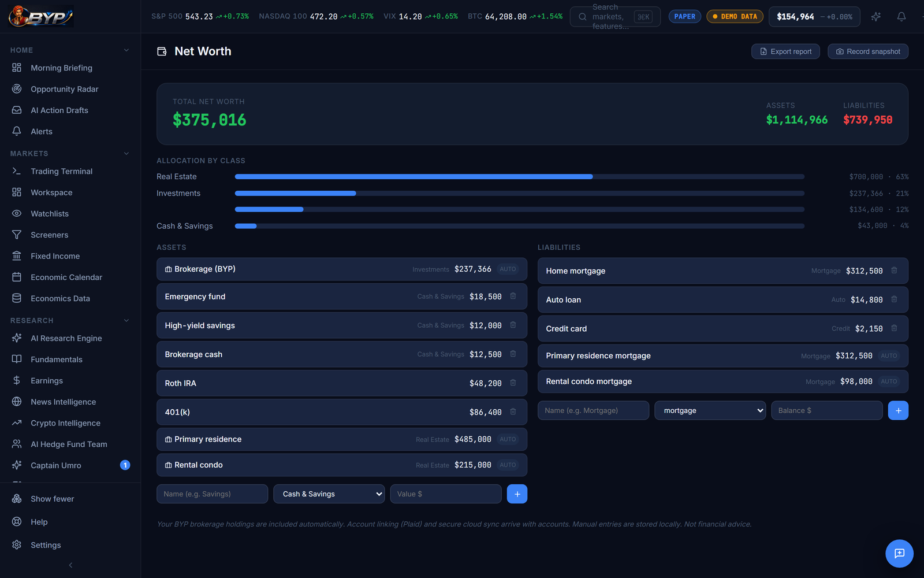Screen dimensions: 924x578
Task: Open Trading Terminal from sidebar
Action: pos(61,172)
